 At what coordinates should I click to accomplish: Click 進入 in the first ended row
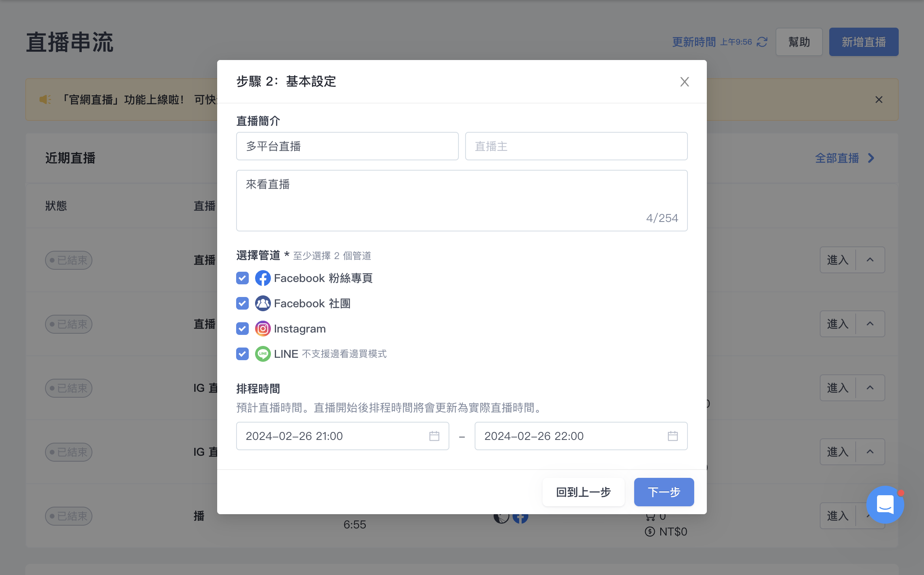tap(838, 260)
